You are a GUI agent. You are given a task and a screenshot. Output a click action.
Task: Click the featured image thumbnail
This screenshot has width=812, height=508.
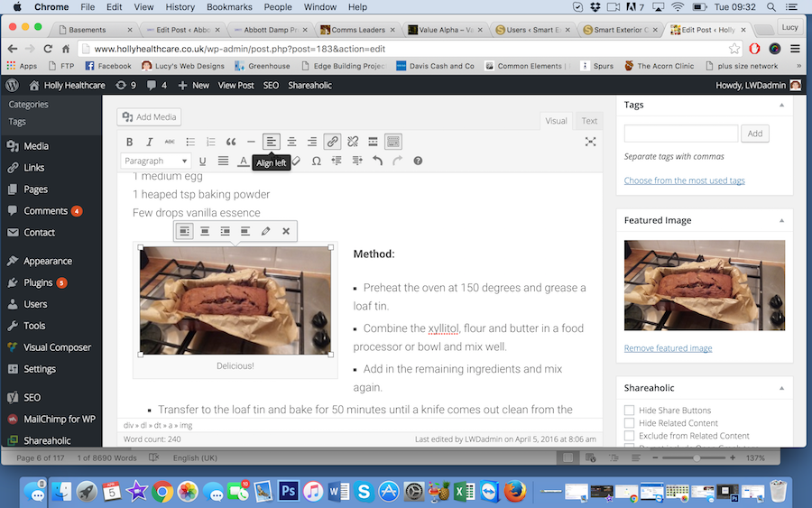point(705,285)
